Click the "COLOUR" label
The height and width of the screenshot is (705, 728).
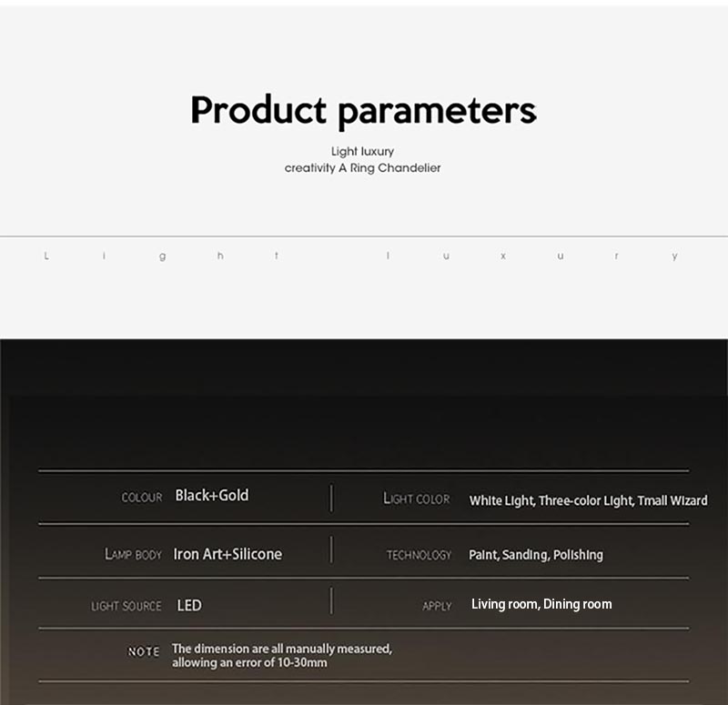(x=142, y=498)
